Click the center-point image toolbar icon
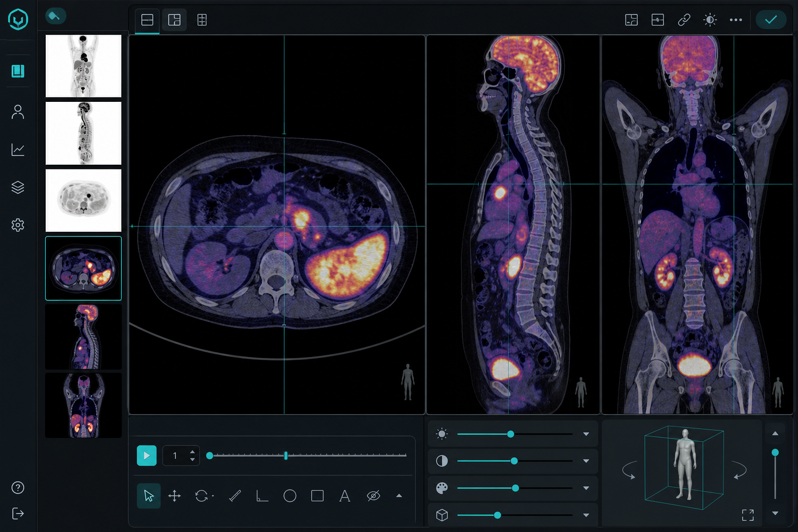Image resolution: width=798 pixels, height=532 pixels. 658,20
